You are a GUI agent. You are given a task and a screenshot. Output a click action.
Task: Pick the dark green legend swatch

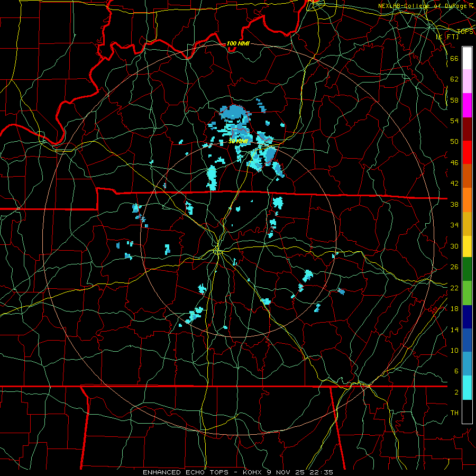point(467,269)
